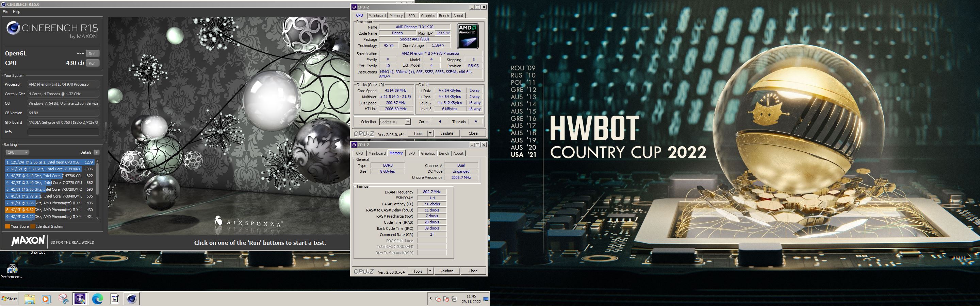This screenshot has width=980, height=306.
Task: Open the File menu in Cinebench
Action: 6,12
